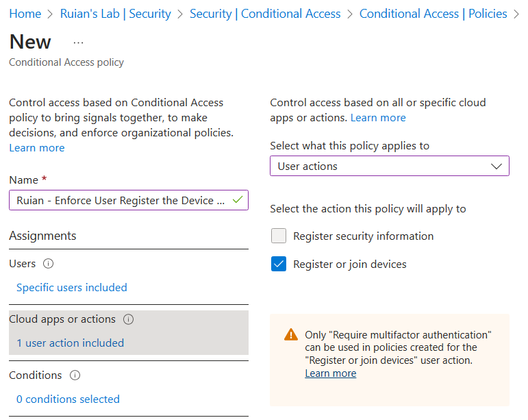
Task: Click the orange warning triangle icon
Action: click(x=291, y=335)
